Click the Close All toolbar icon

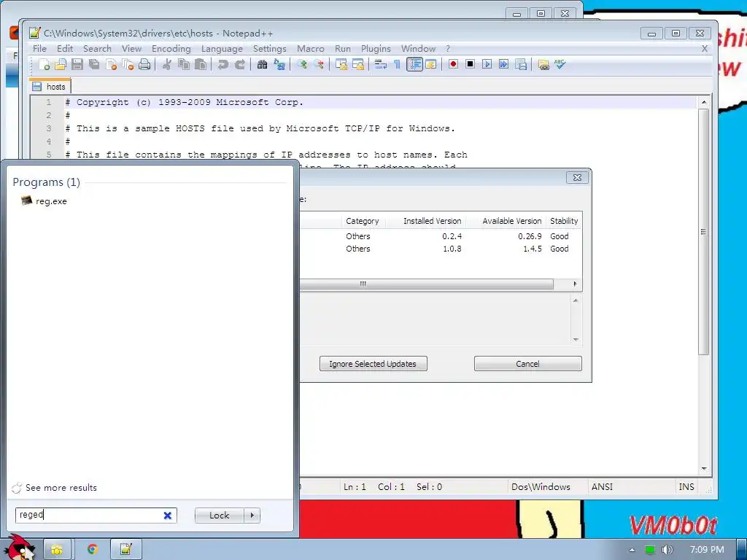pyautogui.click(x=128, y=64)
